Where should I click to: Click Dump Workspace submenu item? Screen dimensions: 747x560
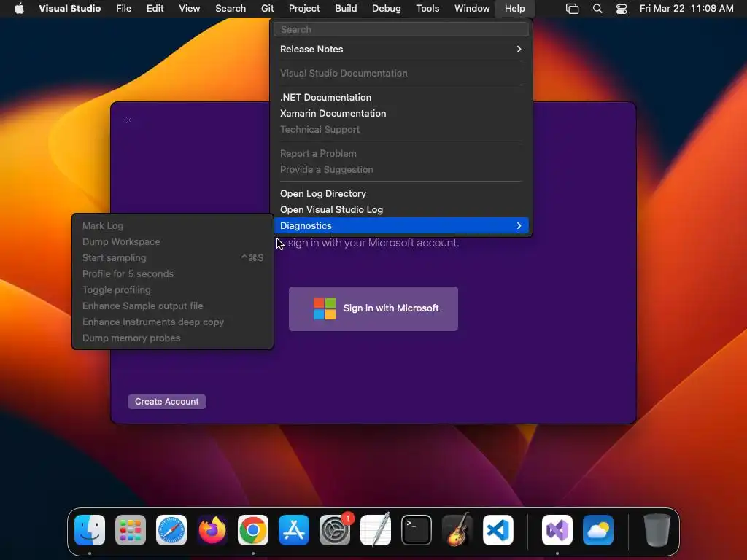[172, 242]
